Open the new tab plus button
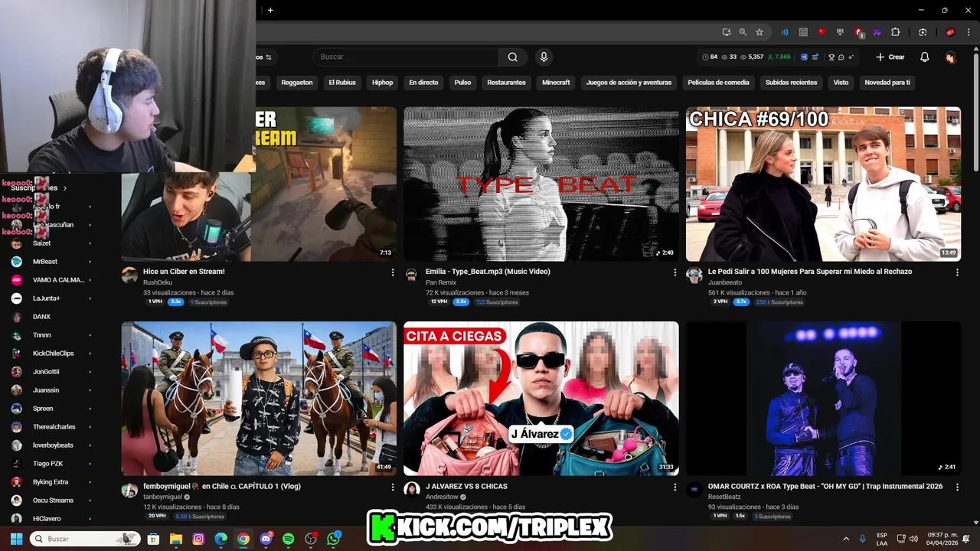This screenshot has width=980, height=551. [x=270, y=10]
